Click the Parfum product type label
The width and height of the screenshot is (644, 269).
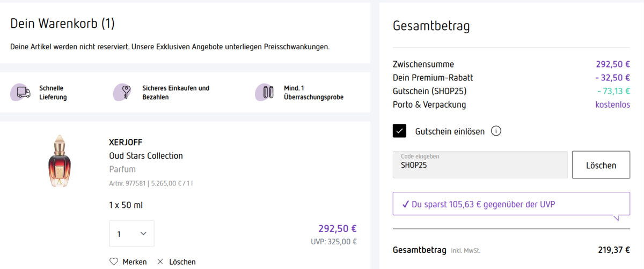[x=122, y=169]
